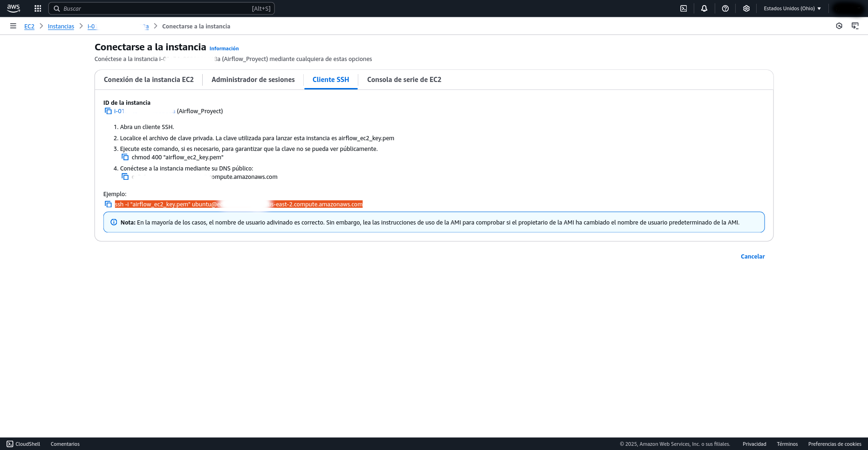The height and width of the screenshot is (450, 868).
Task: Launch CloudShell from top bar icon
Action: coord(683,8)
